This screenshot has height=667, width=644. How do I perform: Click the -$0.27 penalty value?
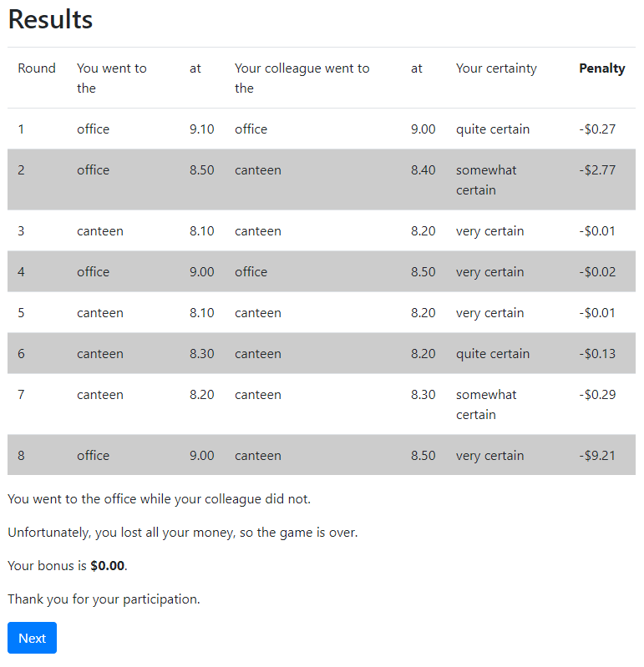pos(597,129)
